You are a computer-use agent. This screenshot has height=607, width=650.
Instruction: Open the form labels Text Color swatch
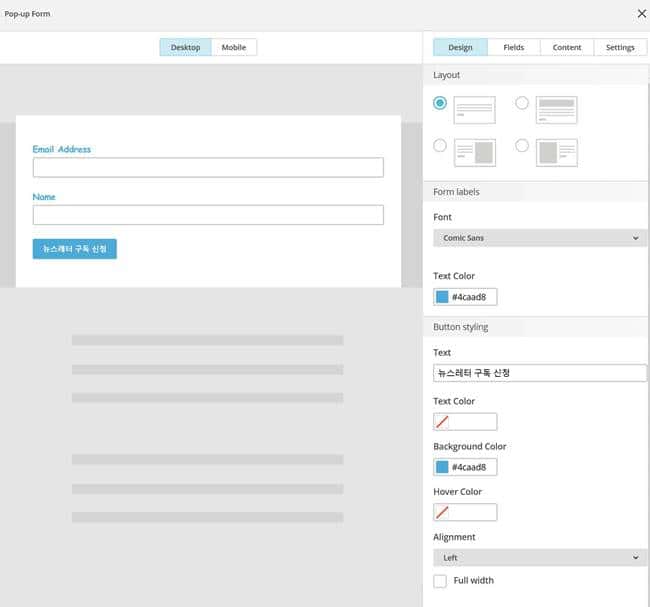pos(442,297)
